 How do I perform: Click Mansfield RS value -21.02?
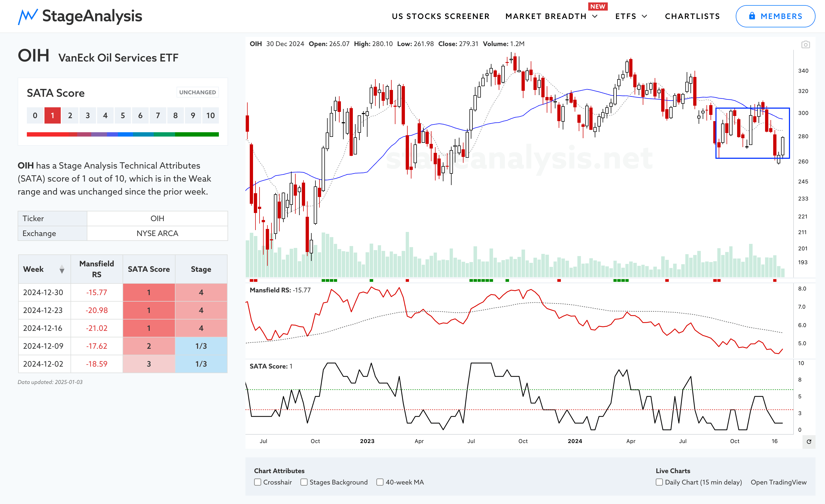pyautogui.click(x=97, y=328)
